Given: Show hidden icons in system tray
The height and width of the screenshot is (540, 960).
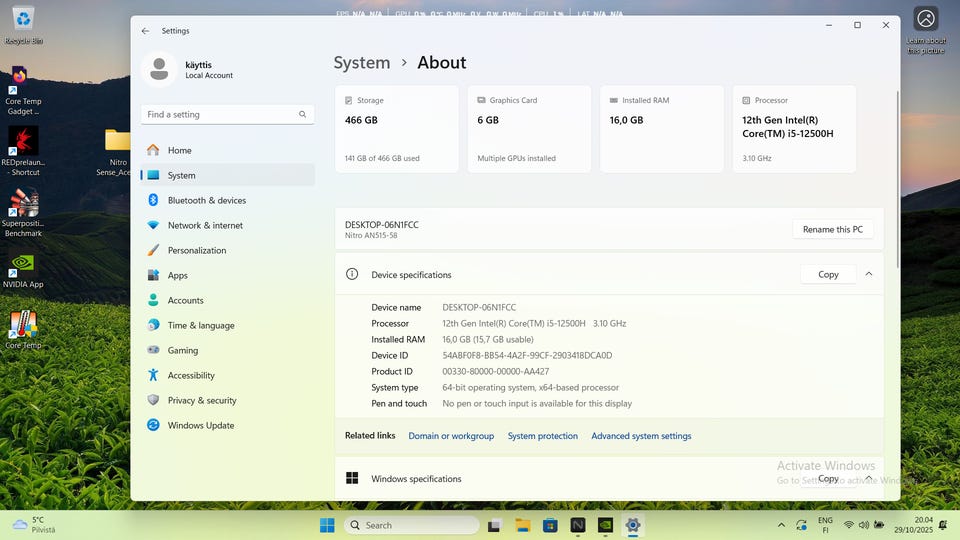Looking at the screenshot, I should pyautogui.click(x=781, y=525).
